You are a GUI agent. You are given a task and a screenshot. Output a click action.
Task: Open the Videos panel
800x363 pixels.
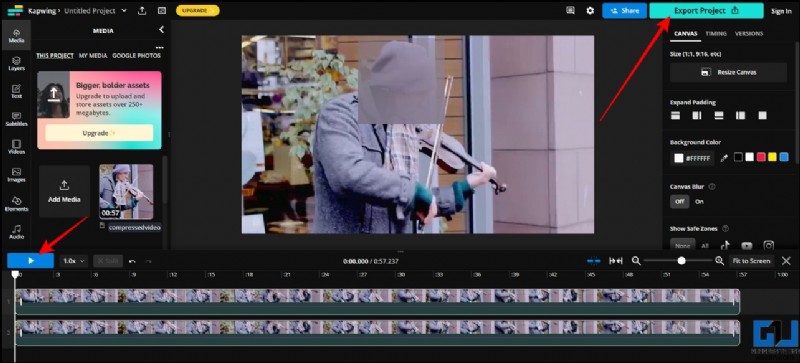[x=16, y=147]
